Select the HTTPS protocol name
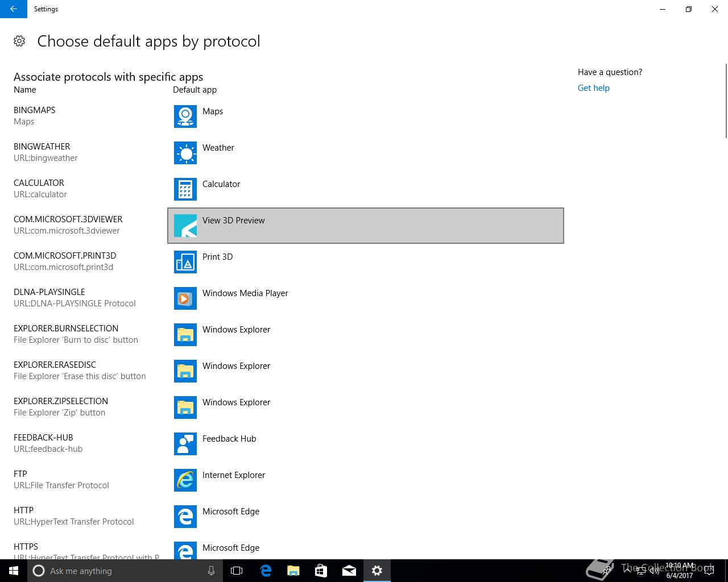Image resolution: width=728 pixels, height=582 pixels. [x=26, y=547]
